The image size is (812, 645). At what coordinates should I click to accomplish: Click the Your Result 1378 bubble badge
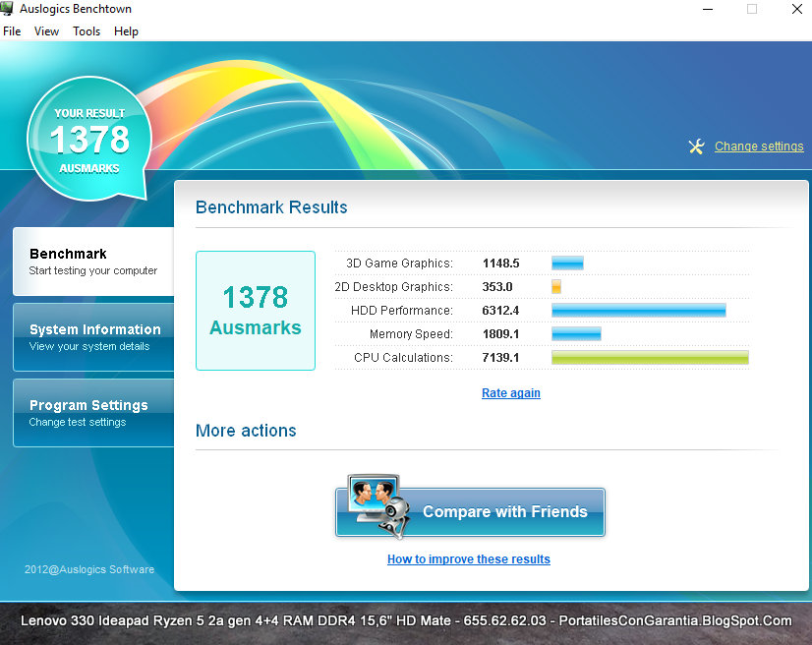pos(89,139)
